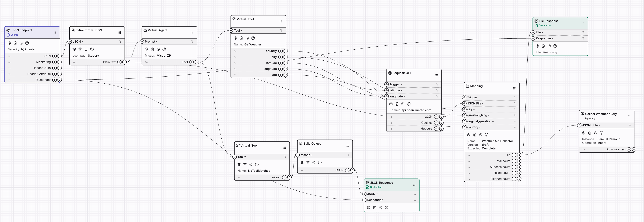Image resolution: width=644 pixels, height=222 pixels.
Task: Toggle pause on the NoToolMatched tool node
Action: (251, 164)
